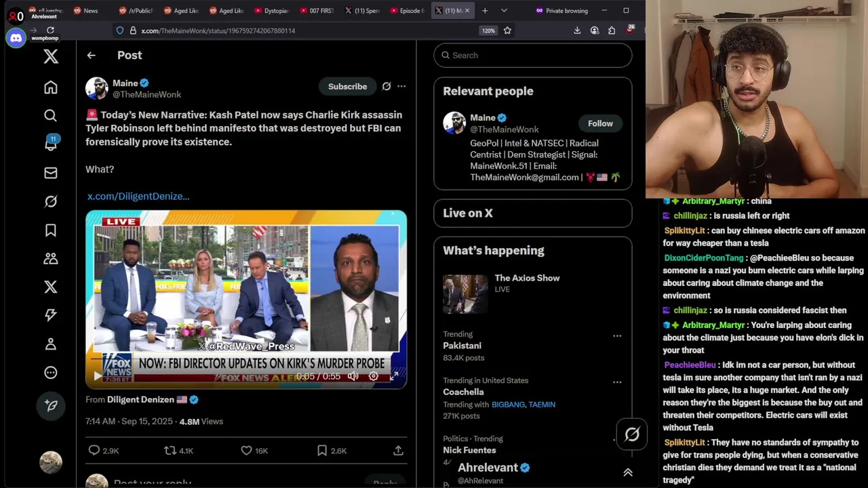
Task: Open Live on X section
Action: click(x=533, y=213)
